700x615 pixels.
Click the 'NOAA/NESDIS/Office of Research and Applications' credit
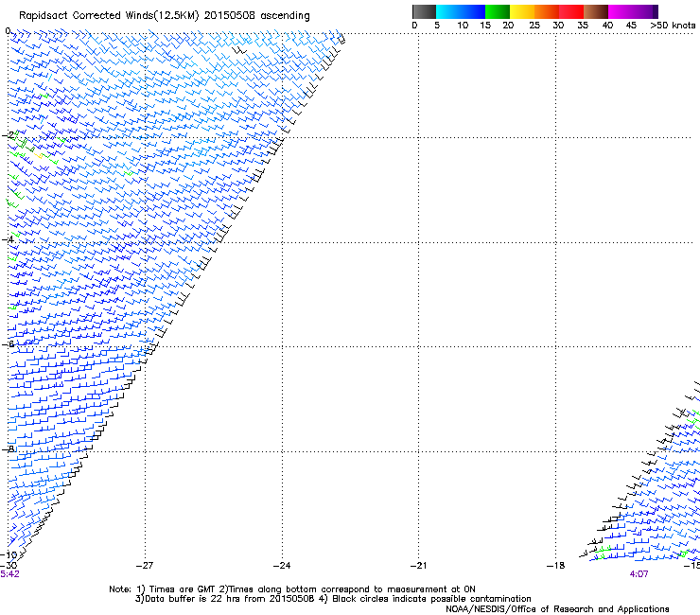click(x=557, y=609)
